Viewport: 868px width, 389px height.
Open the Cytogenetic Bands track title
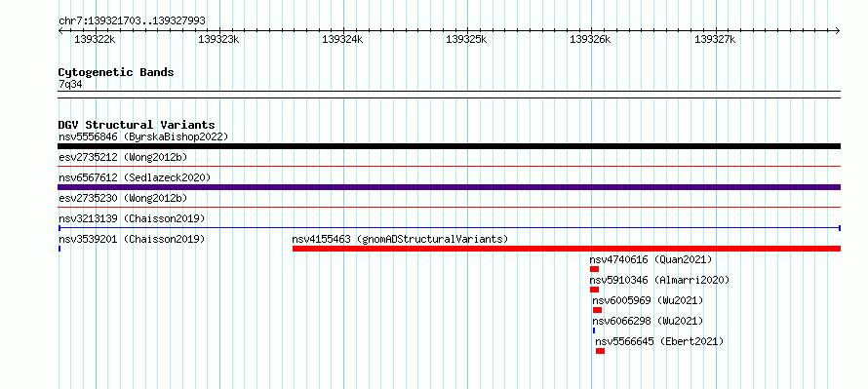[x=116, y=72]
